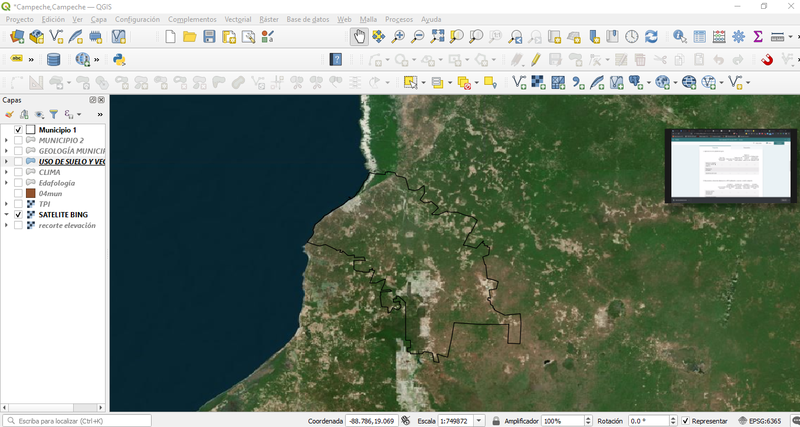Click the Statistical Summary sigma icon

pos(758,36)
